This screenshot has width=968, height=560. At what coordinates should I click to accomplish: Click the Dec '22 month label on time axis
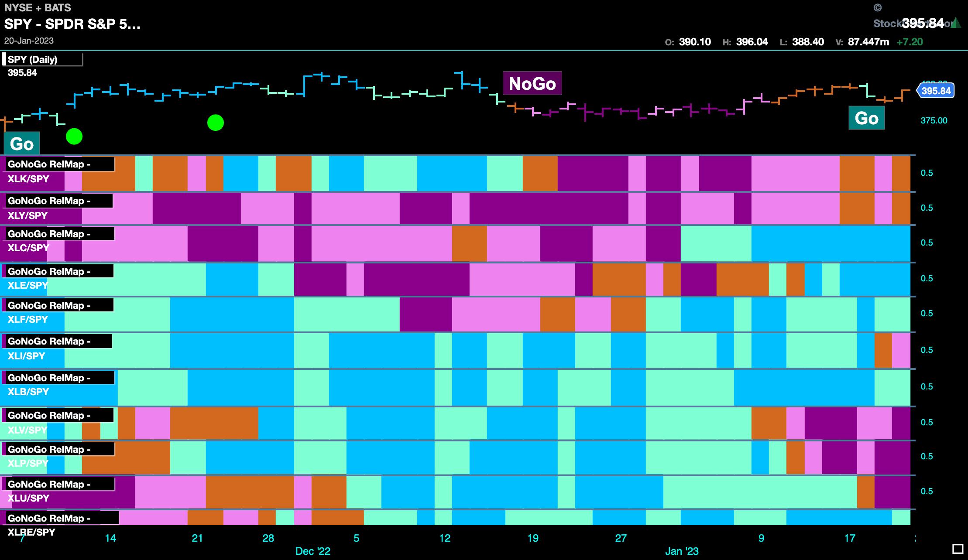click(312, 551)
